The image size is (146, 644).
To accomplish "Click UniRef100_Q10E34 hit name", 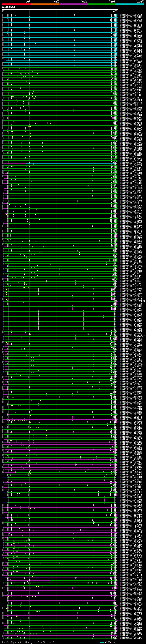I will pyautogui.click(x=131, y=42).
